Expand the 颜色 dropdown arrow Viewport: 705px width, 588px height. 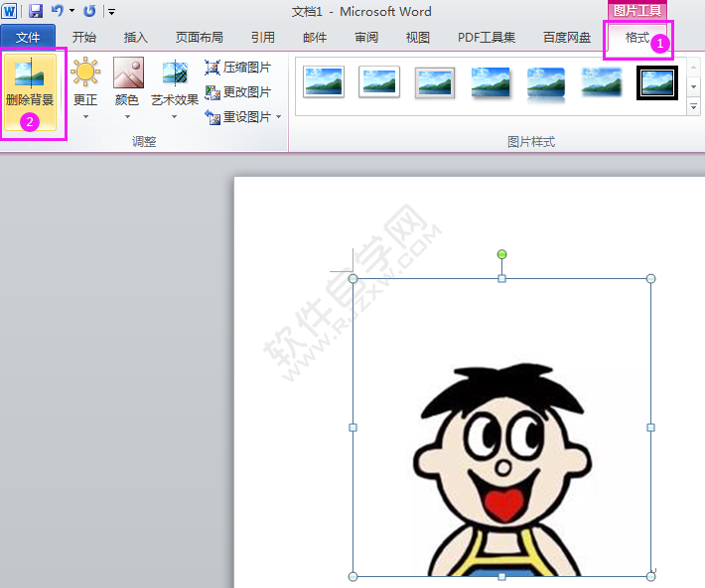[x=128, y=117]
